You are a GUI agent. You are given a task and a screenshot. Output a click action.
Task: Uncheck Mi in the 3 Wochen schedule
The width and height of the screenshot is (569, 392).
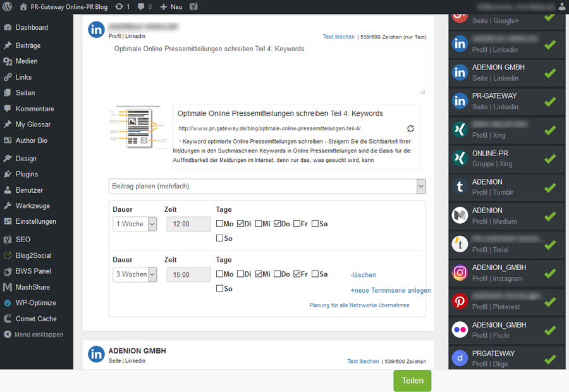[259, 274]
